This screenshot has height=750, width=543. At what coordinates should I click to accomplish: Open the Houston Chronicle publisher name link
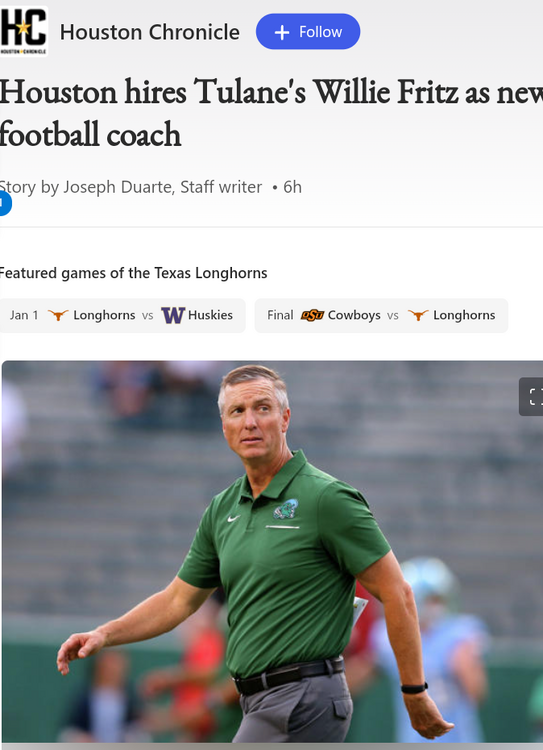point(150,32)
